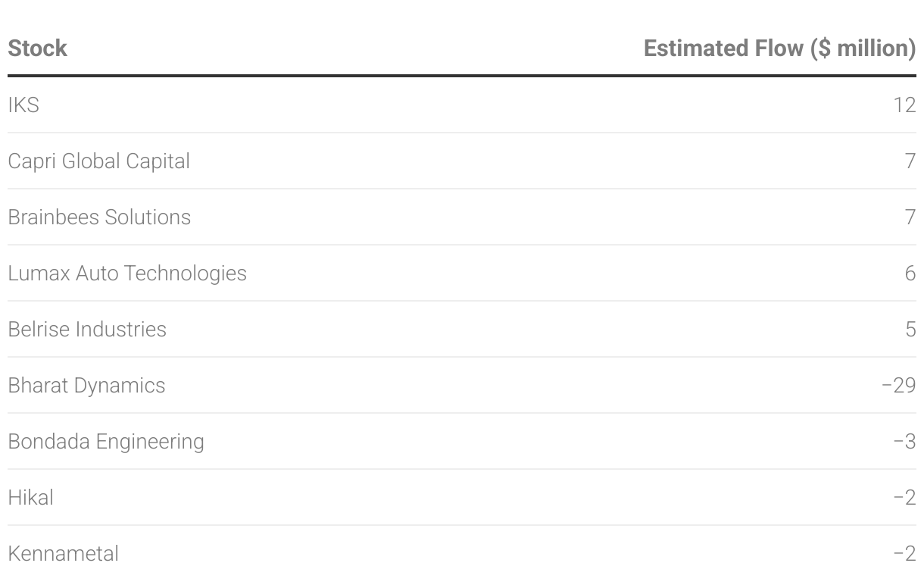
Task: Click the Estimated Flow ($ million) column header
Action: pyautogui.click(x=779, y=48)
